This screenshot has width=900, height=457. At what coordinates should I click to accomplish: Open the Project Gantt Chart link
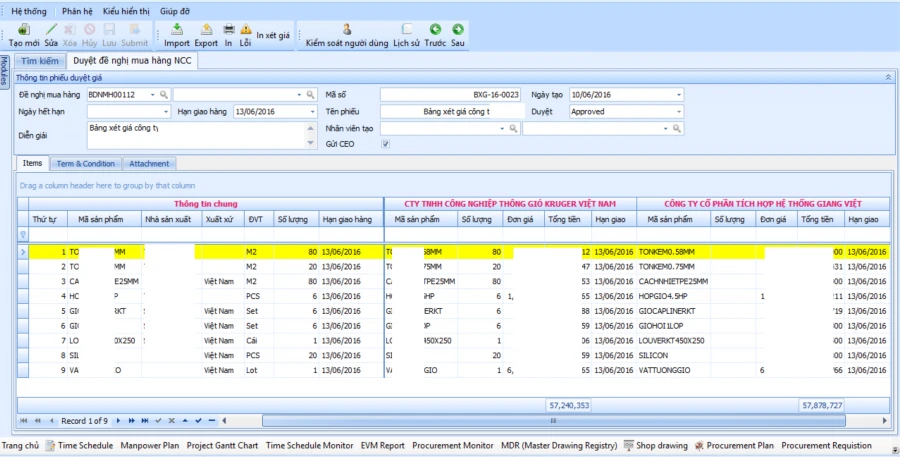(x=222, y=446)
